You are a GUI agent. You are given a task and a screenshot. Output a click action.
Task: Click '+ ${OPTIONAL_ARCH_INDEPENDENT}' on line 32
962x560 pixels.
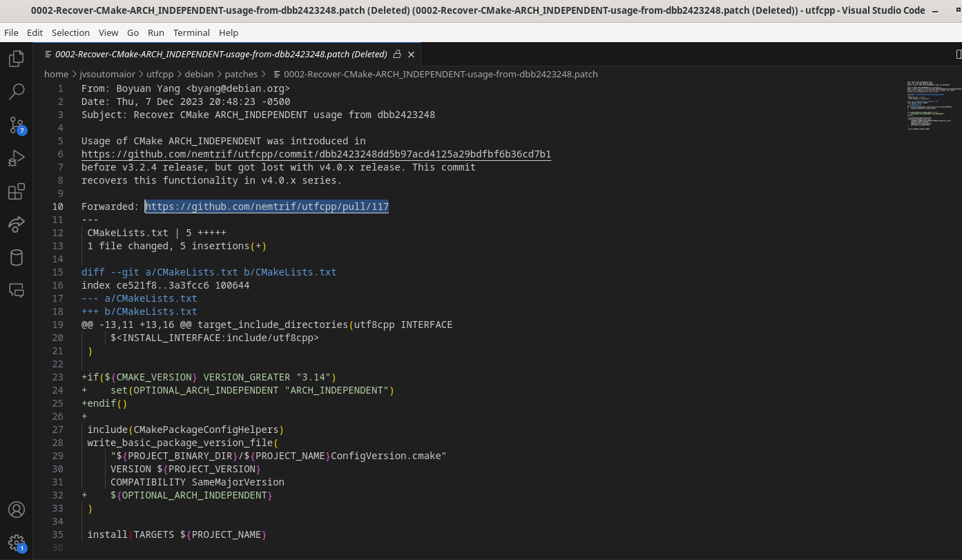pyautogui.click(x=177, y=495)
